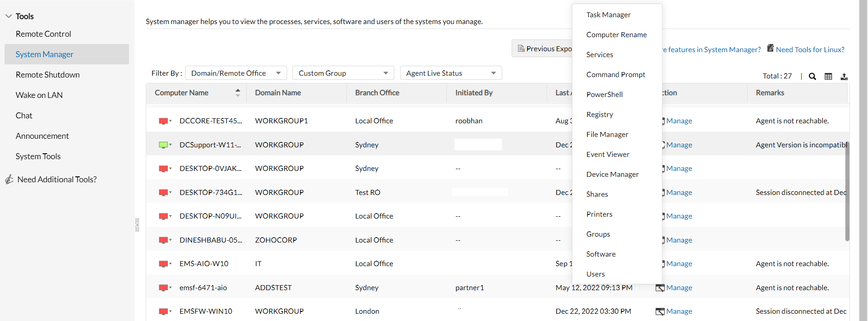Image resolution: width=868 pixels, height=321 pixels.
Task: Click Manage link for emsf-6471-aio
Action: 679,288
